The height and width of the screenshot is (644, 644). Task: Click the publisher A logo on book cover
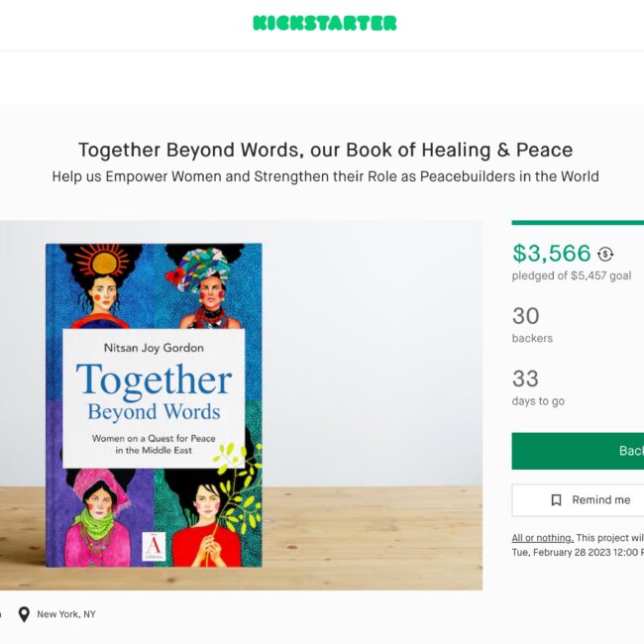pyautogui.click(x=154, y=546)
